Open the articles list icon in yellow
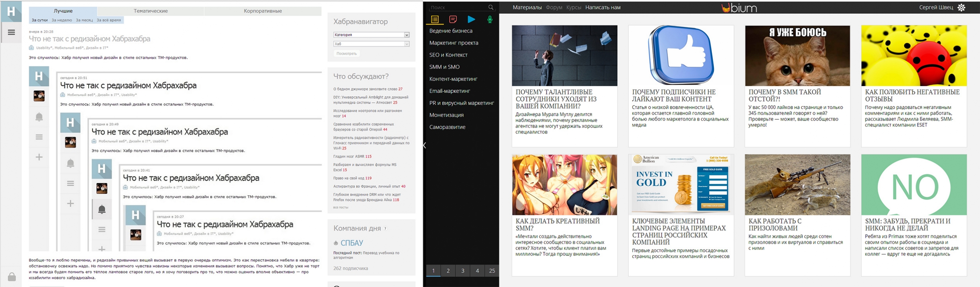This screenshot has height=287, width=980. (x=434, y=19)
